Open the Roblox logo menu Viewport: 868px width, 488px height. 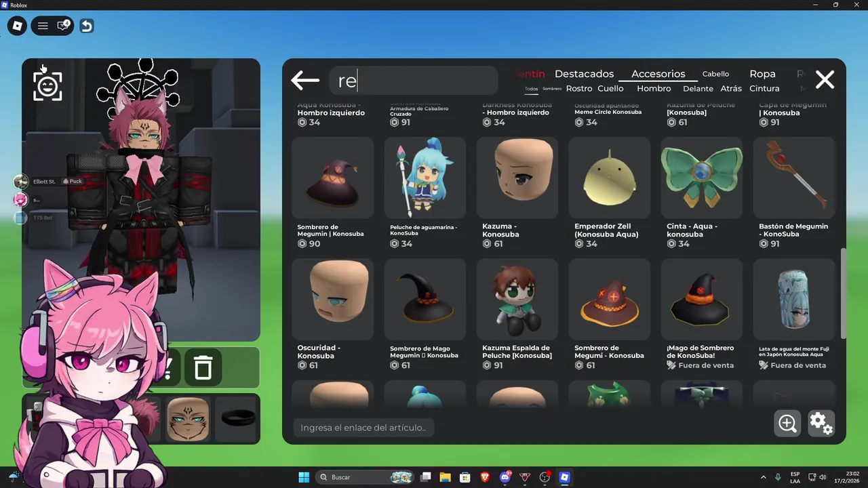coord(18,26)
